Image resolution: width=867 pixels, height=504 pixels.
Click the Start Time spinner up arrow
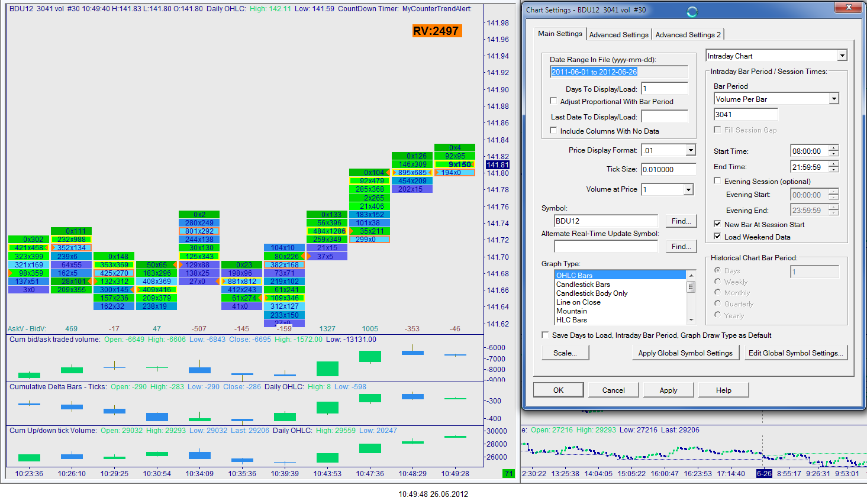(x=833, y=148)
